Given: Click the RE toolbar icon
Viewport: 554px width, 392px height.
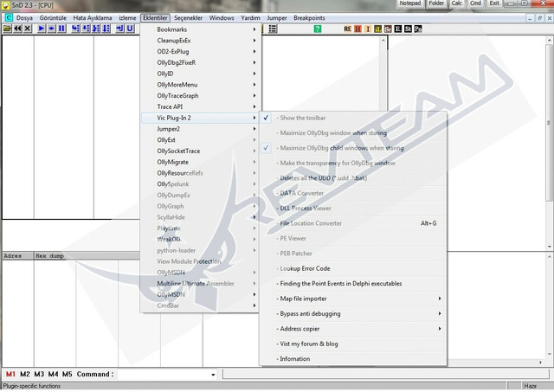Looking at the screenshot, I should tap(348, 29).
